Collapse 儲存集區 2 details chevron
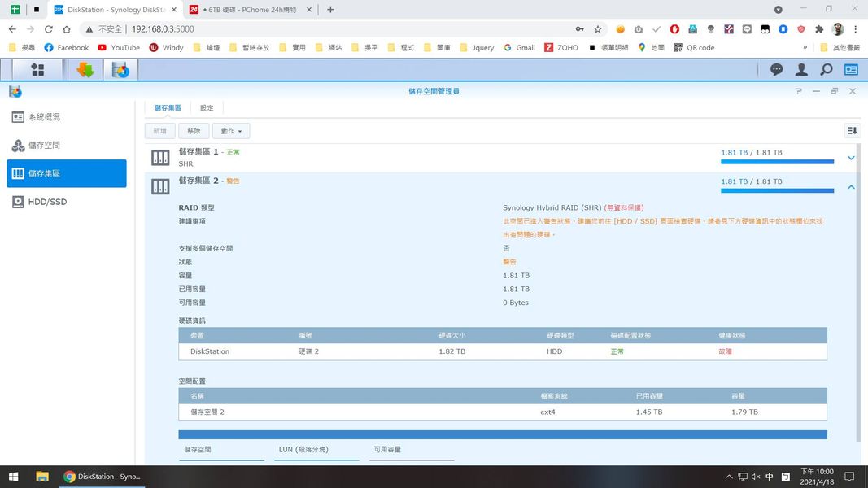This screenshot has width=868, height=488. (x=851, y=187)
